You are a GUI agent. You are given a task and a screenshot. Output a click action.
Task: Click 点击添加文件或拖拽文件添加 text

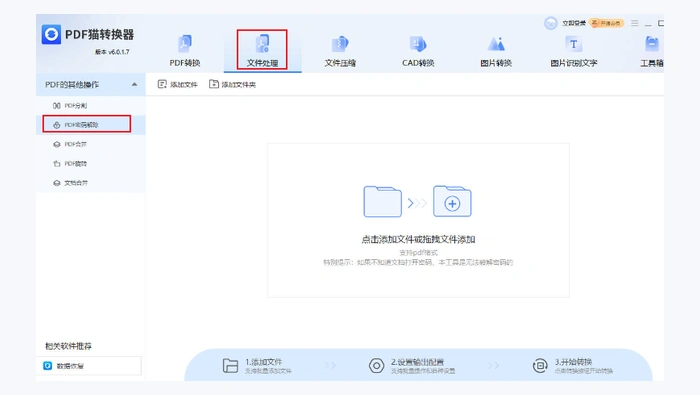pos(418,239)
